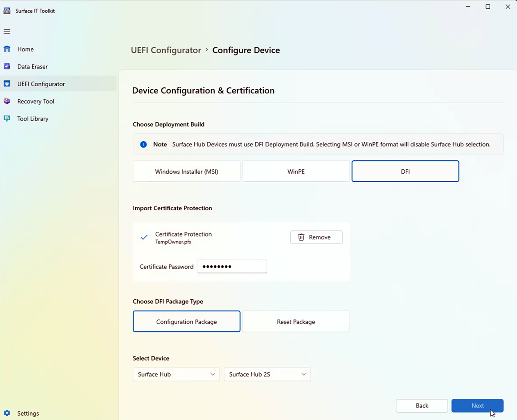Image resolution: width=517 pixels, height=420 pixels.
Task: Select the Data Eraser tool
Action: point(32,66)
